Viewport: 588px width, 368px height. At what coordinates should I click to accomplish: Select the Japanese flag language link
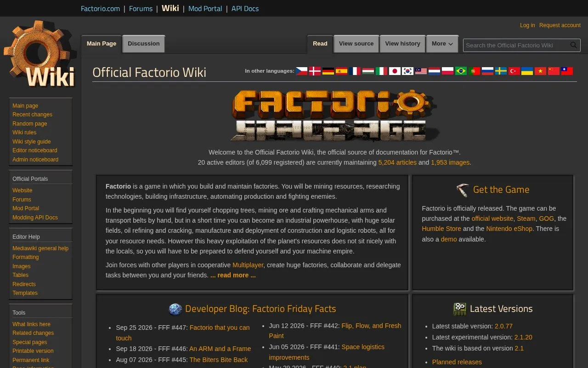[395, 71]
